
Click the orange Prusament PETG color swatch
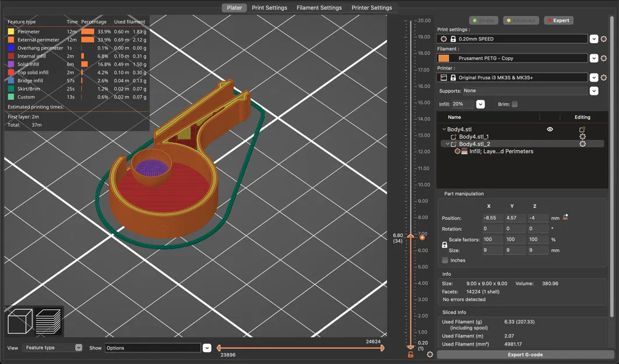pyautogui.click(x=444, y=58)
